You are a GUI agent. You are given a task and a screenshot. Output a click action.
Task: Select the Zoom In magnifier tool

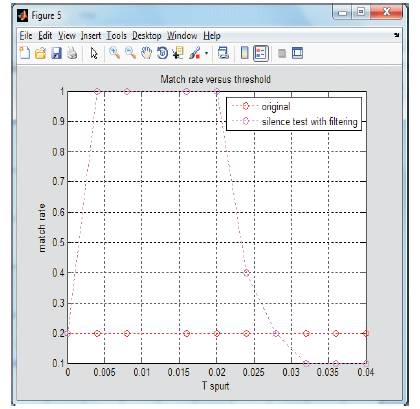pos(115,53)
